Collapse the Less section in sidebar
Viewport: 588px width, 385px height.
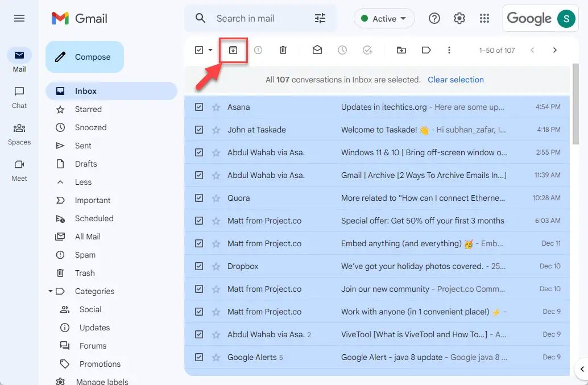click(x=83, y=182)
